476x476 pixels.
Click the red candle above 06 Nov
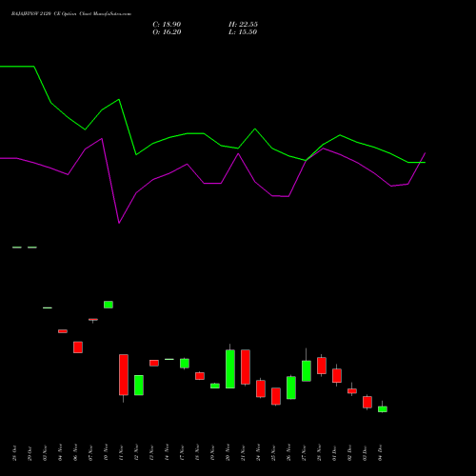tap(78, 347)
